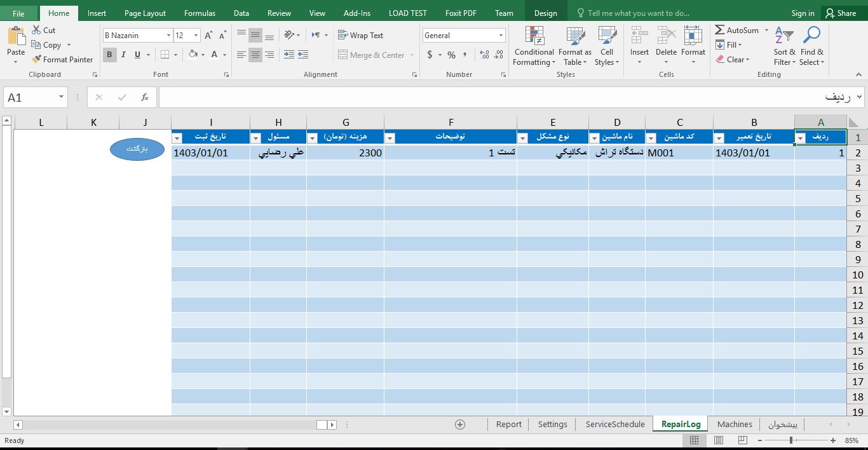The image size is (868, 450).
Task: Click the Copy icon
Action: (36, 45)
